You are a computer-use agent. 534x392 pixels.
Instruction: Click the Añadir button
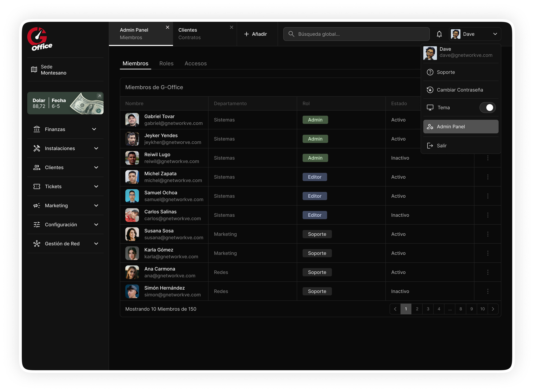point(255,34)
